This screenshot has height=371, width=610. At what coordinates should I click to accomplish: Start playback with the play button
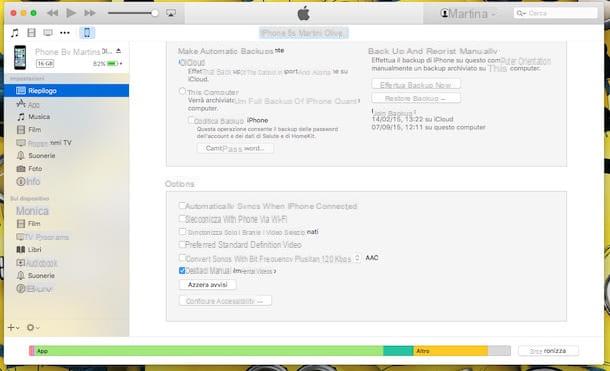(71, 13)
